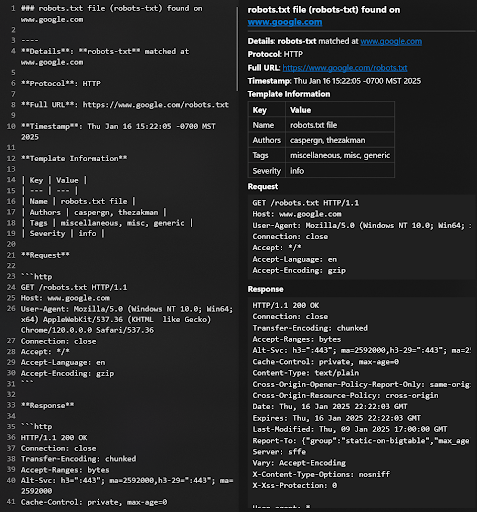
Task: Click the 'Request' heading in the preview
Action: 263,187
